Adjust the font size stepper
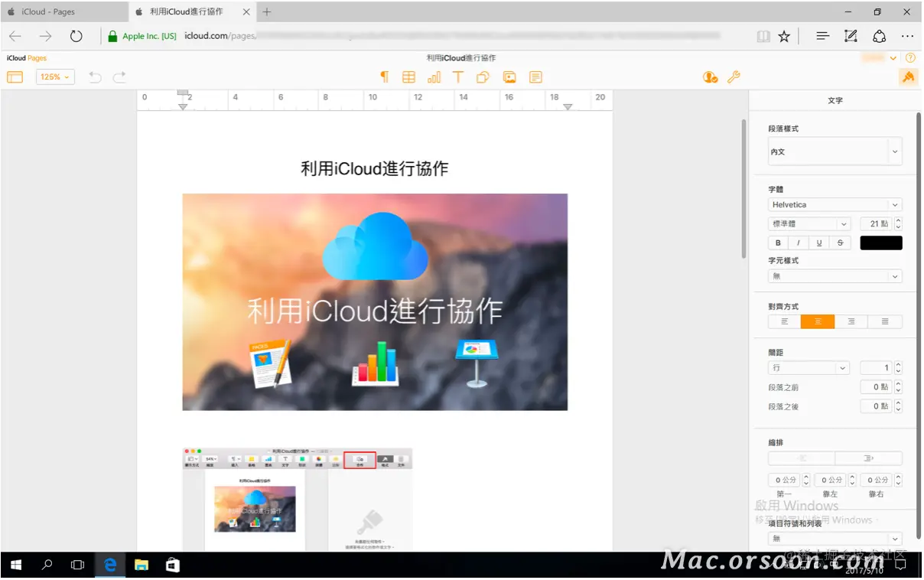Screen dimensions: 924x580 click(x=898, y=224)
